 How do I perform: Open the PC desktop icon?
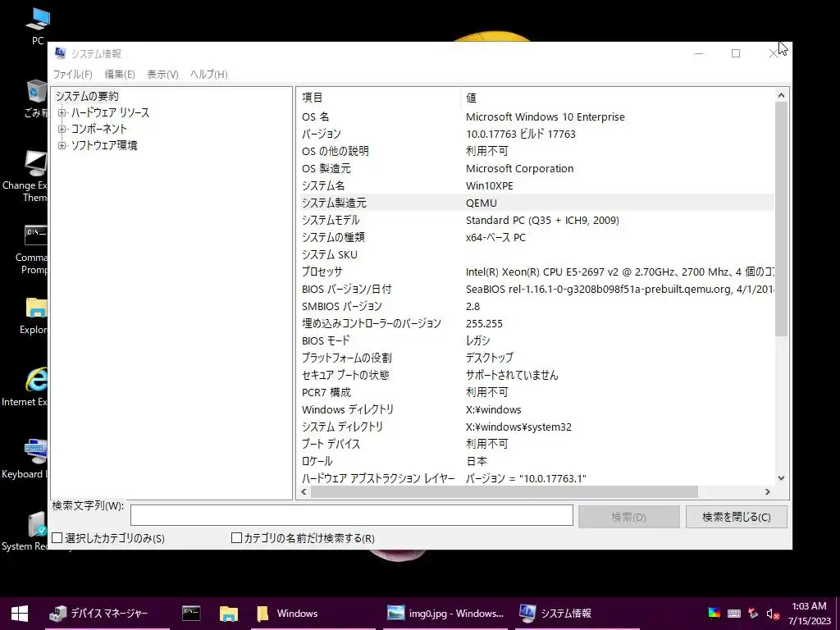(38, 27)
